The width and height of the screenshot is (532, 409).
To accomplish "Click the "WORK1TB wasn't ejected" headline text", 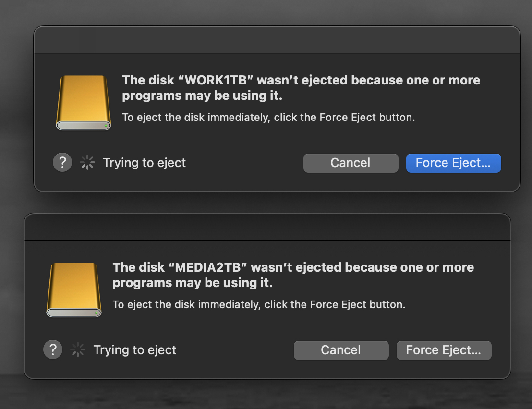I will [x=301, y=88].
